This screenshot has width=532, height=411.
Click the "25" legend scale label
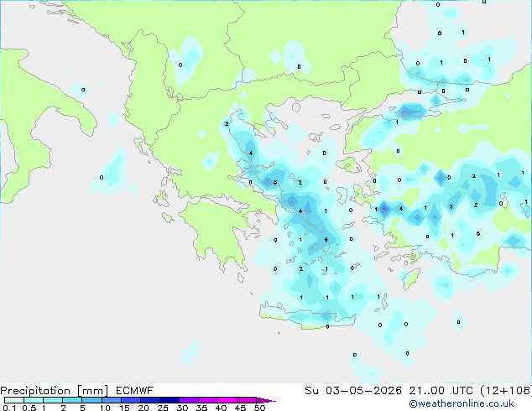click(x=163, y=408)
